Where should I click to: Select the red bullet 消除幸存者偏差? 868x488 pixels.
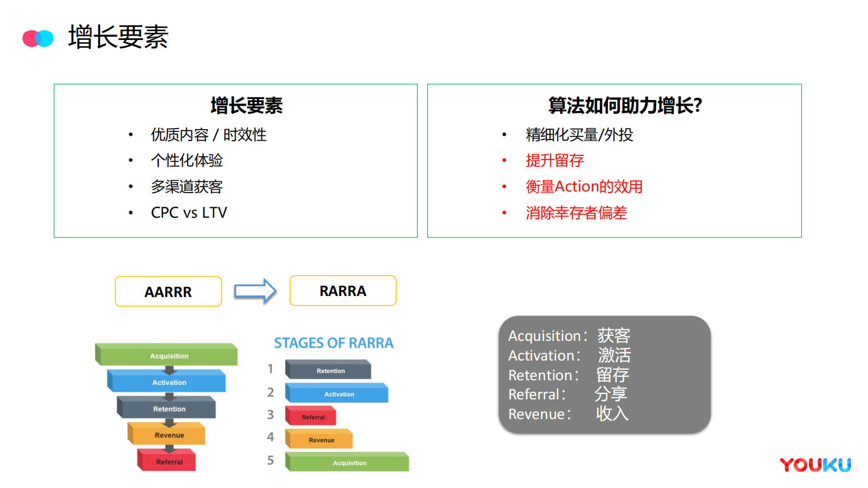click(576, 213)
